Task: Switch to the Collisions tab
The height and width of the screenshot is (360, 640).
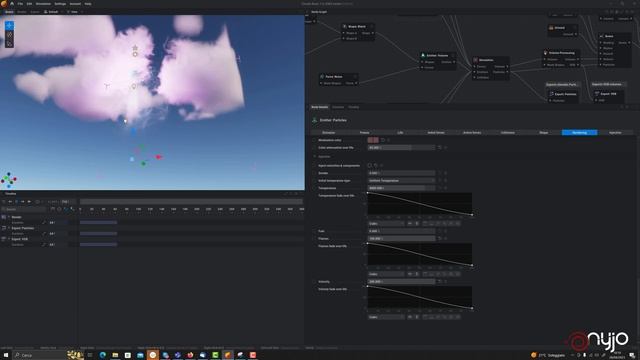Action: tap(508, 133)
